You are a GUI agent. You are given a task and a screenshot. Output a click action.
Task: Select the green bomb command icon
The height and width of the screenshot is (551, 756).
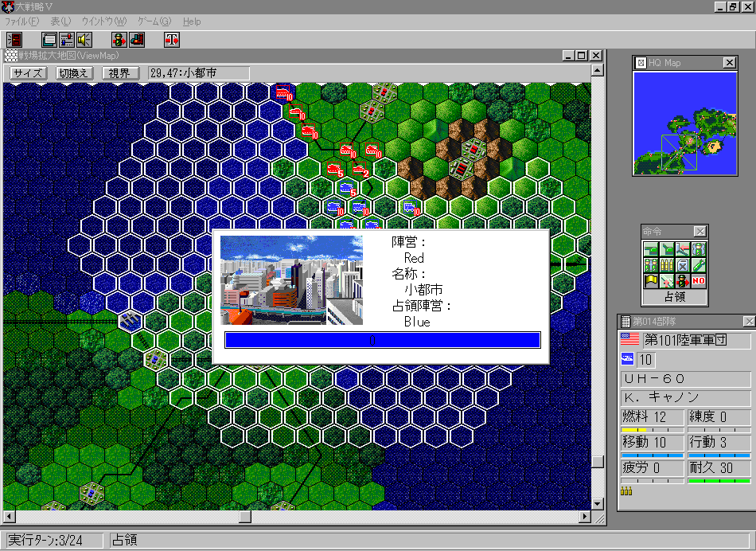tap(699, 265)
